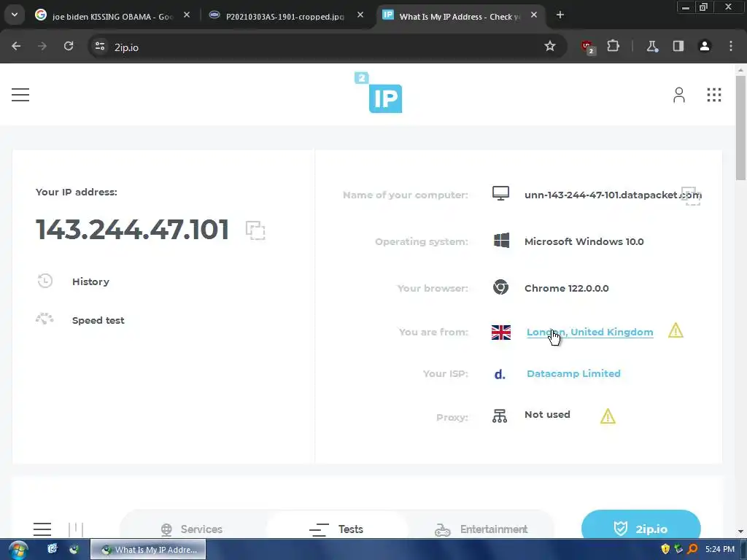The image size is (747, 560).
Task: Click the orange magnifier tray icon
Action: [x=693, y=549]
